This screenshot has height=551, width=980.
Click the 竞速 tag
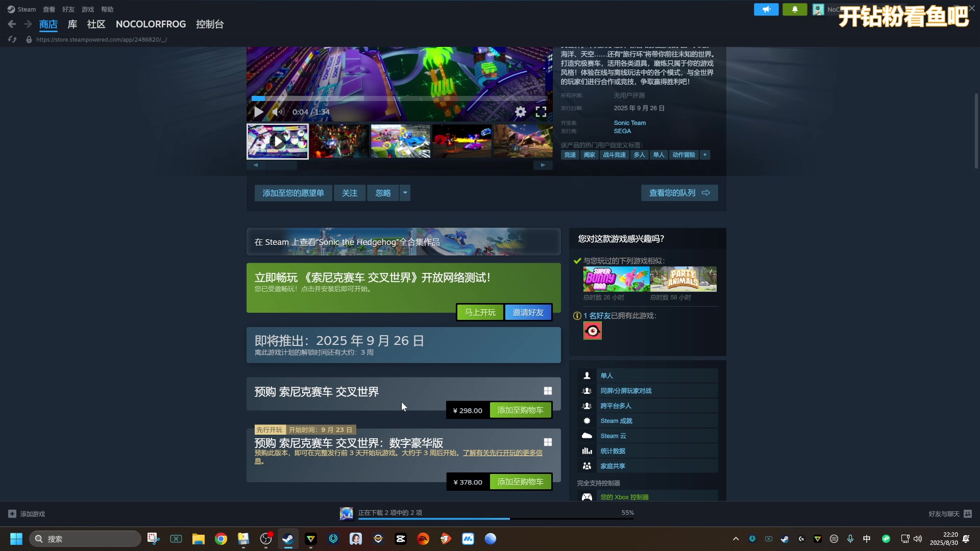(x=570, y=155)
